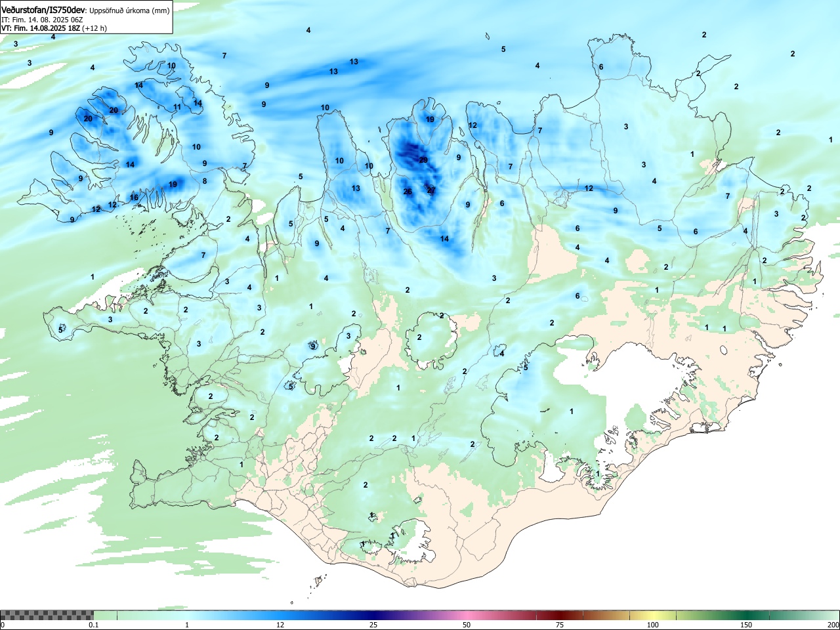Click the value 11 in the Westfjords
840x630 pixels.
177,107
